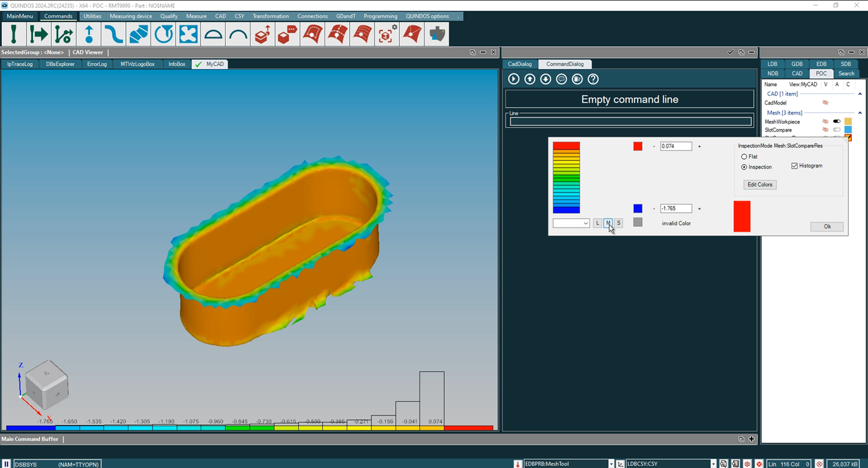Open the Search tab in the right panel
This screenshot has height=468, width=868.
coord(846,73)
